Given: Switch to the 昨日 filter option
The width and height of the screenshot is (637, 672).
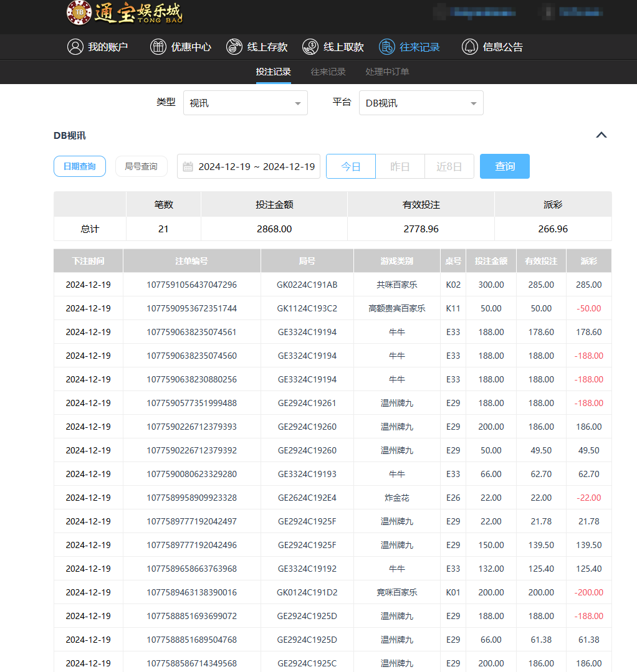Looking at the screenshot, I should (400, 166).
